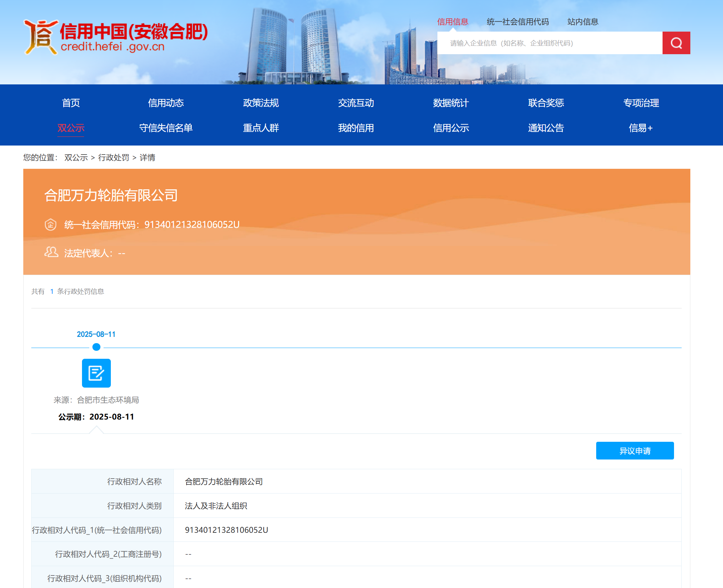Open the 联合奖惩 menu item
Viewport: 723px width, 588px height.
pyautogui.click(x=546, y=103)
